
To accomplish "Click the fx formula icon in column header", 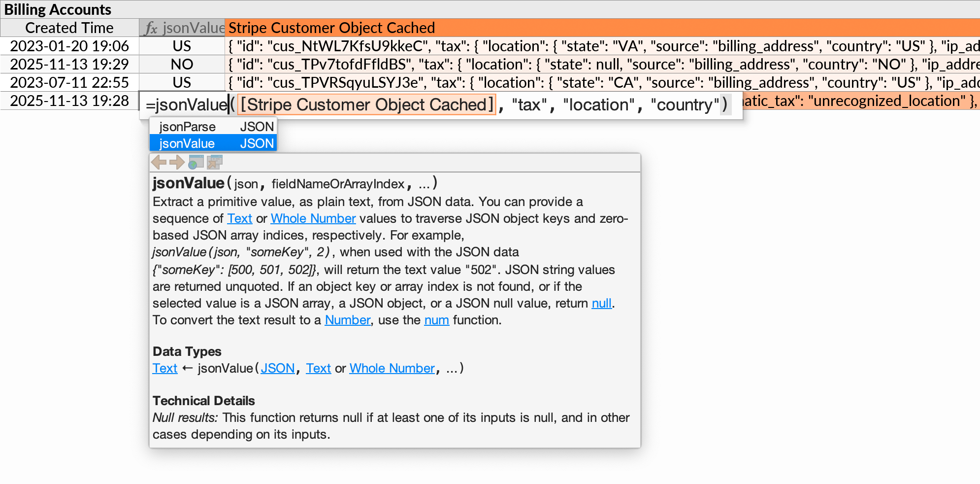I will point(151,28).
